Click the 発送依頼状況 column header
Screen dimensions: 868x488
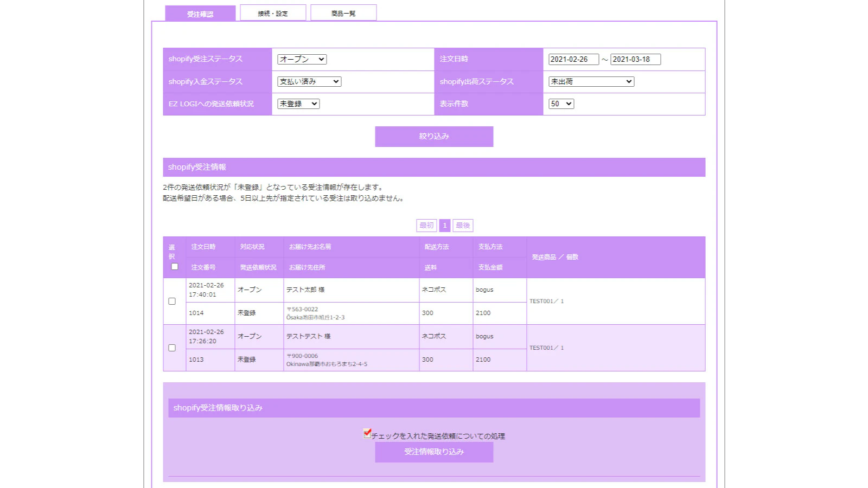(x=258, y=267)
